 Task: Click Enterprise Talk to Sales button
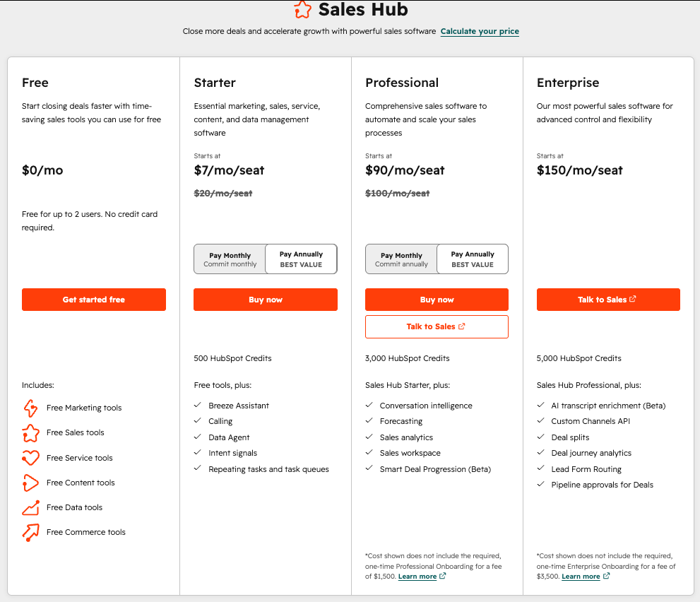pos(608,300)
